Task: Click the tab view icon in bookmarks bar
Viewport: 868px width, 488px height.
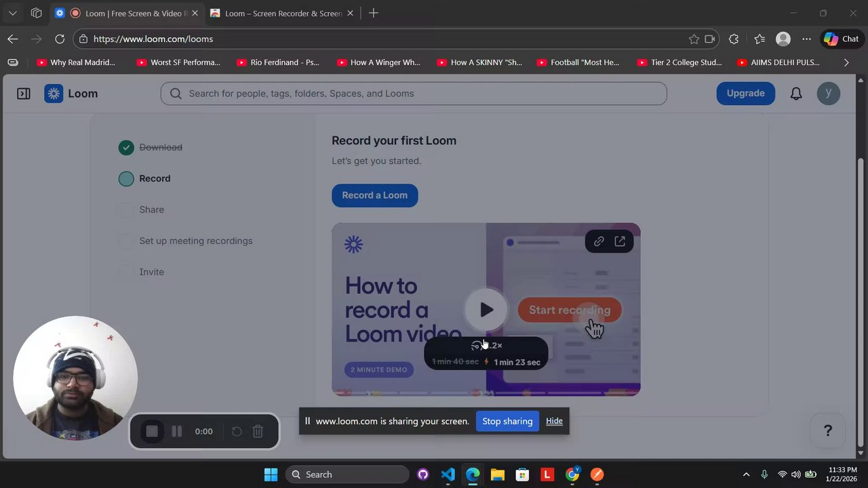Action: [x=13, y=62]
